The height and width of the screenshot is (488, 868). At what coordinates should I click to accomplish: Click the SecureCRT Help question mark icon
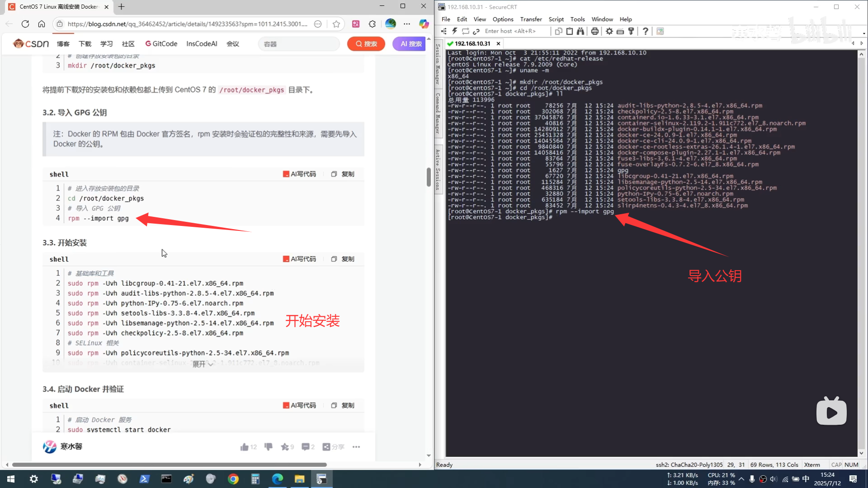tap(646, 31)
